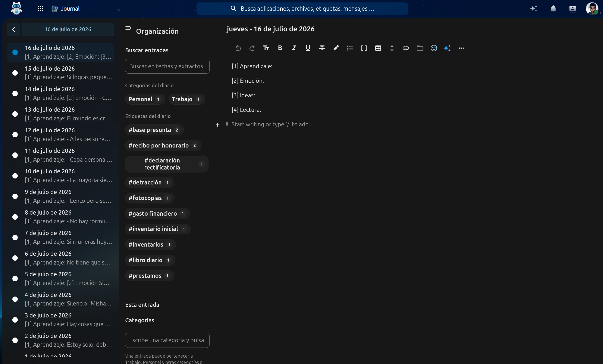Open the 4 de julio de 2026 entry
603x364 pixels.
60,299
